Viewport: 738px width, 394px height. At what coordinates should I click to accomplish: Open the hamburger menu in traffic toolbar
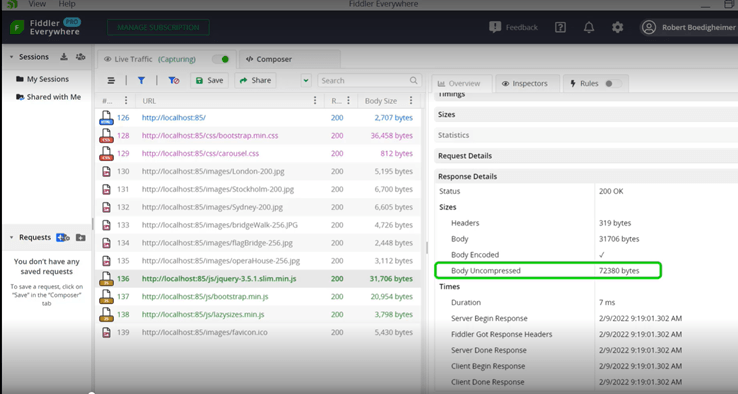pyautogui.click(x=111, y=80)
